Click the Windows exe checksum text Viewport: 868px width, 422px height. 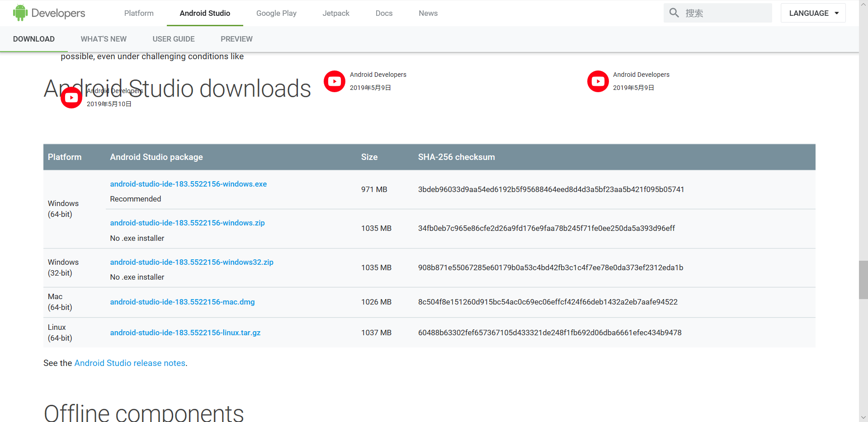[x=551, y=189]
